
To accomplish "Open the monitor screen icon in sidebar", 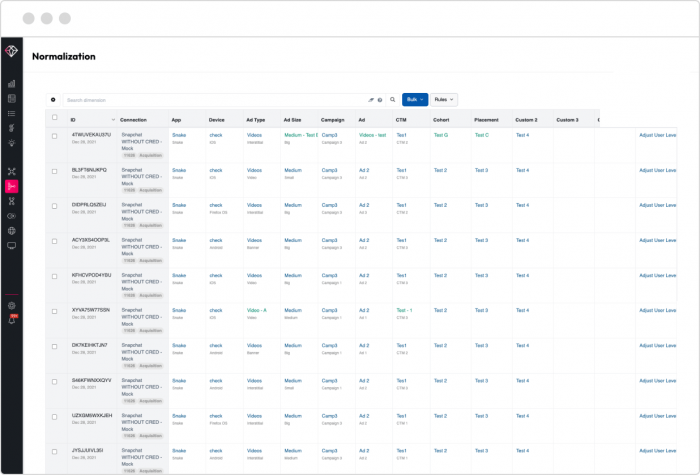I will click(12, 246).
